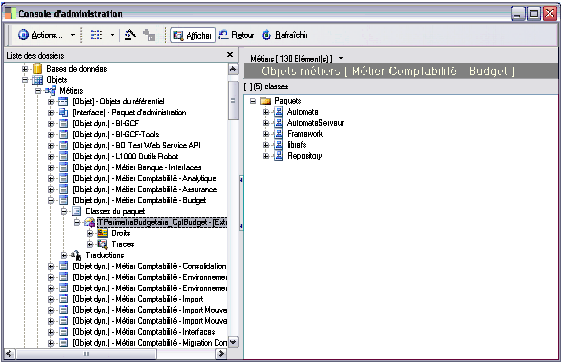The width and height of the screenshot is (564, 363).
Task: Click tree panel scroll up arrow
Action: point(233,69)
